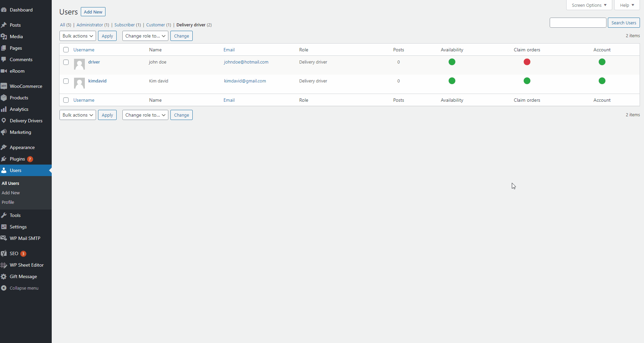Click the Settings sliders icon
Image resolution: width=644 pixels, height=343 pixels.
click(4, 227)
